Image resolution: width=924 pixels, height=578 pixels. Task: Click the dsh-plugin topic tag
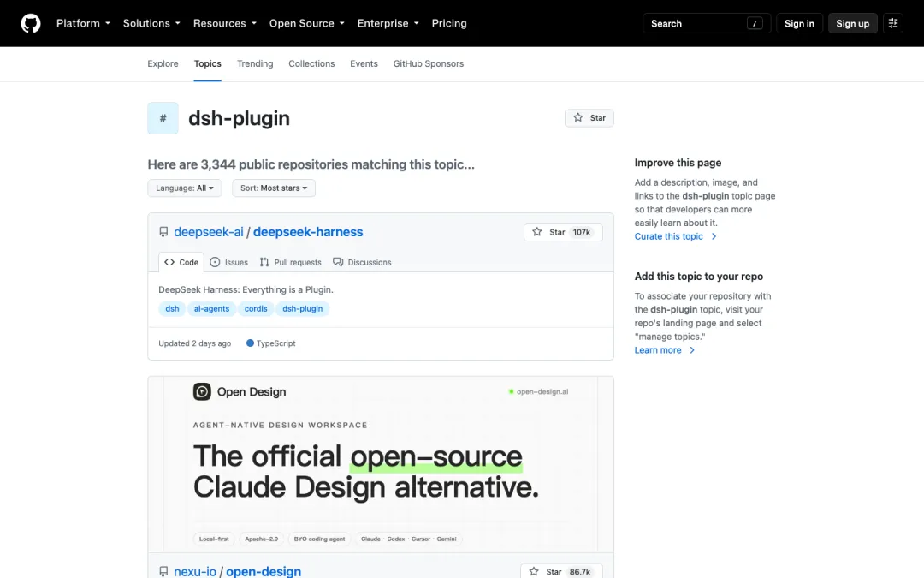coord(302,309)
